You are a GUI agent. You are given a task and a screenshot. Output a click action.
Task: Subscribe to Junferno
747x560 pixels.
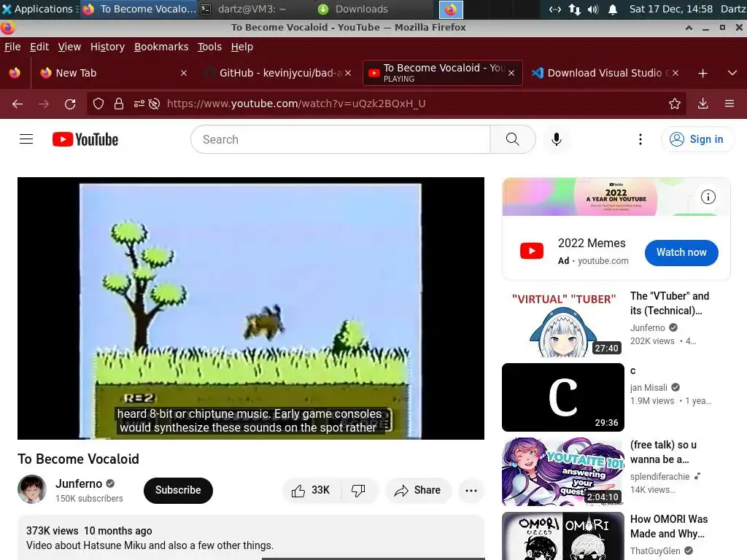(178, 490)
